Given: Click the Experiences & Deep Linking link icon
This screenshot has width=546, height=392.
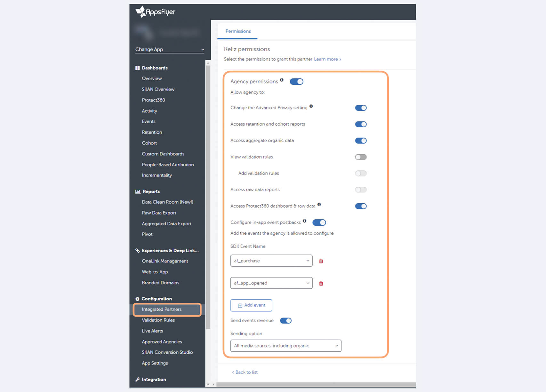Looking at the screenshot, I should click(x=138, y=251).
